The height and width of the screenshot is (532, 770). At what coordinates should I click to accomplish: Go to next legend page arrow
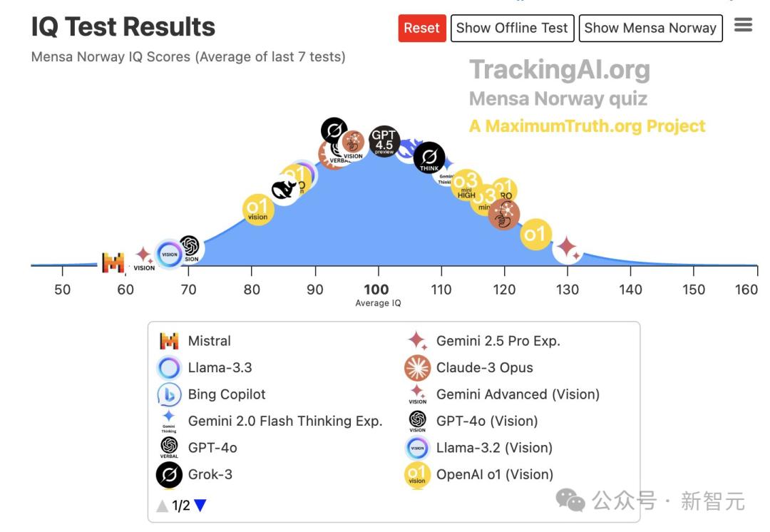200,506
